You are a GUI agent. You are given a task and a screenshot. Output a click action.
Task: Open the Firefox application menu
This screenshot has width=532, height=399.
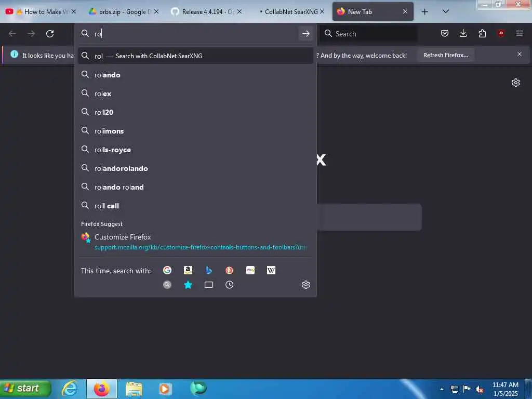tap(520, 33)
